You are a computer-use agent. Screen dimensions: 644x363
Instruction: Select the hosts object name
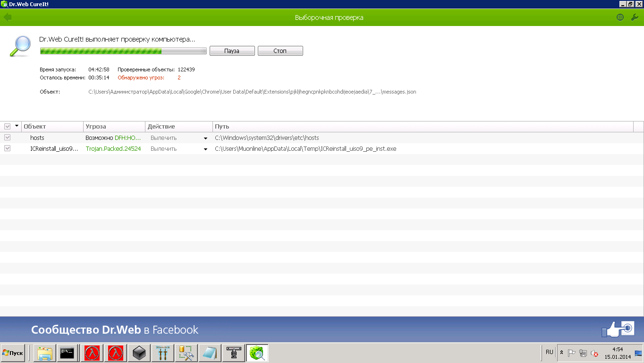click(x=37, y=138)
